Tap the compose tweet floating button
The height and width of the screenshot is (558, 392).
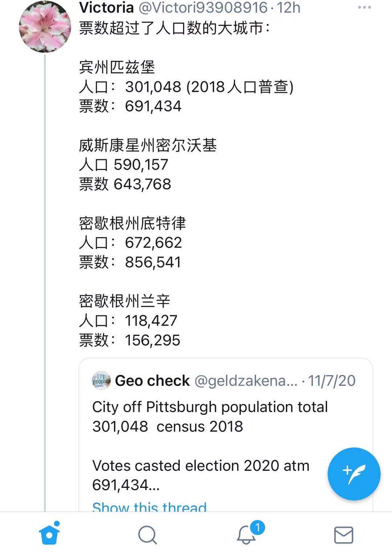pyautogui.click(x=354, y=474)
